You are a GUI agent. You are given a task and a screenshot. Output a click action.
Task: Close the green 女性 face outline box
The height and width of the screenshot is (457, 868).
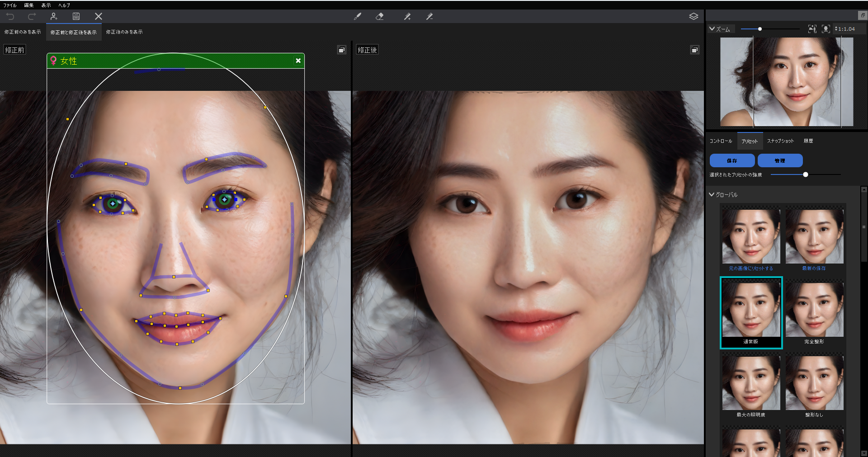click(x=298, y=61)
